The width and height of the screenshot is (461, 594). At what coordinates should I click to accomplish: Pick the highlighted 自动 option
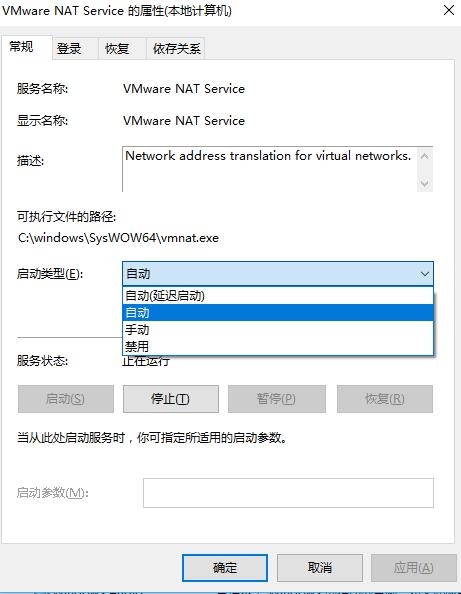click(x=278, y=313)
